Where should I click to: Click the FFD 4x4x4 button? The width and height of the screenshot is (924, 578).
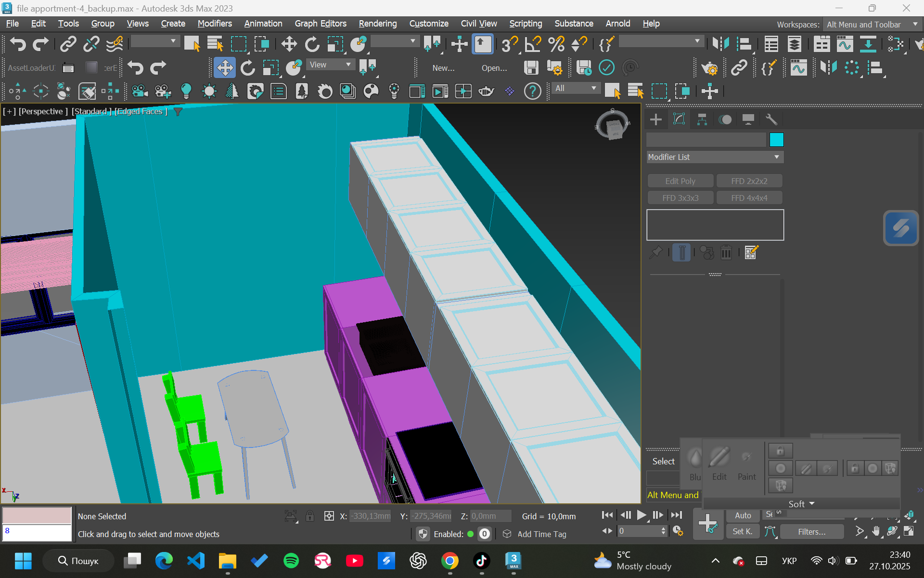pos(749,198)
